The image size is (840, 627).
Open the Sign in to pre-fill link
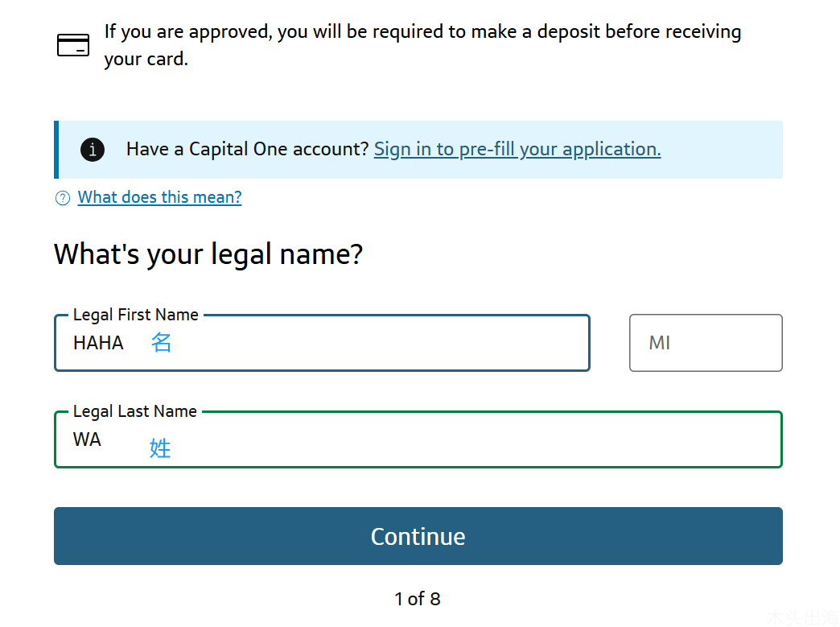(x=517, y=150)
